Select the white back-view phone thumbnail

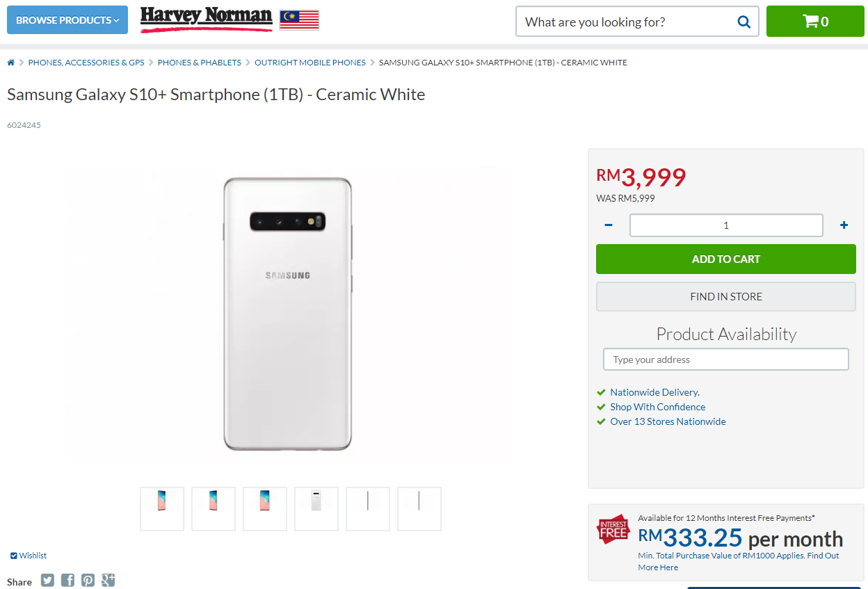pos(316,509)
